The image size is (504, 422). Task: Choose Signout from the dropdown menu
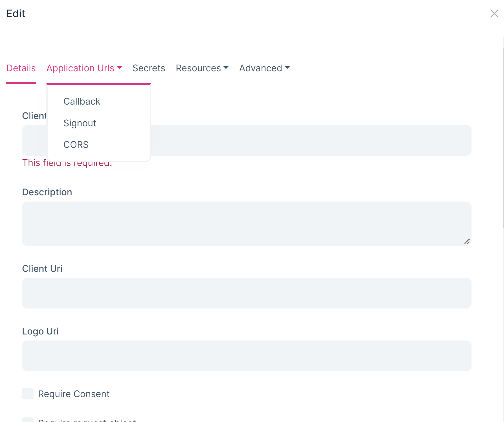tap(80, 123)
